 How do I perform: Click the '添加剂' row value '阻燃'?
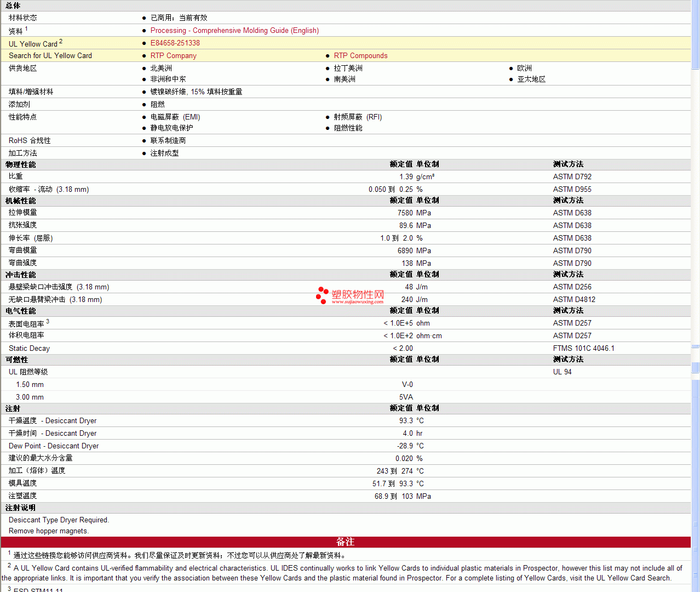point(158,105)
